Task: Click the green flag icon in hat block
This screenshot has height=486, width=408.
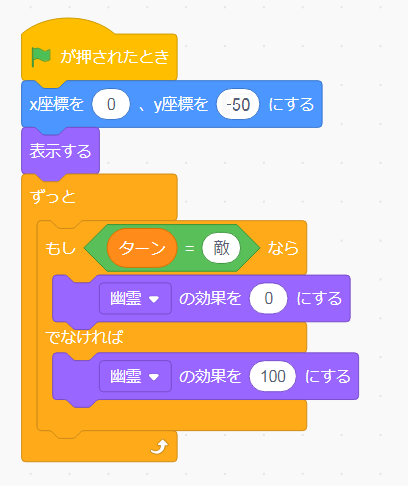Action: point(41,57)
